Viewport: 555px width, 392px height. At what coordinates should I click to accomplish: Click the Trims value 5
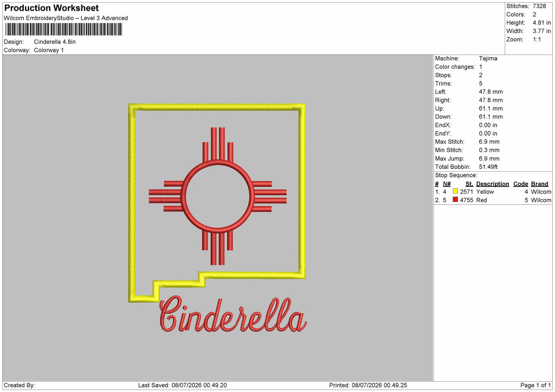tap(480, 84)
